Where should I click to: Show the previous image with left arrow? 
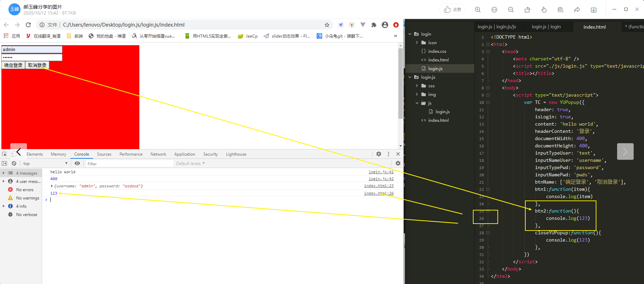click(19, 151)
